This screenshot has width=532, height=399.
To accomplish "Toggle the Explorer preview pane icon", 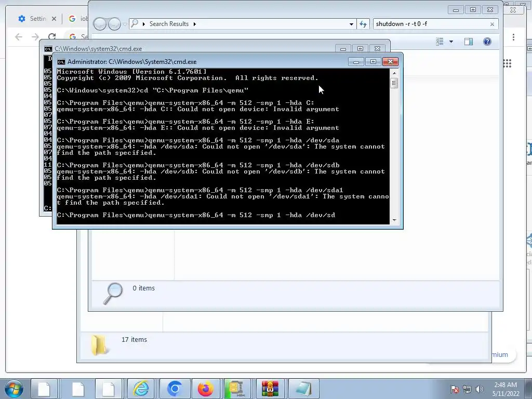I will [x=469, y=42].
